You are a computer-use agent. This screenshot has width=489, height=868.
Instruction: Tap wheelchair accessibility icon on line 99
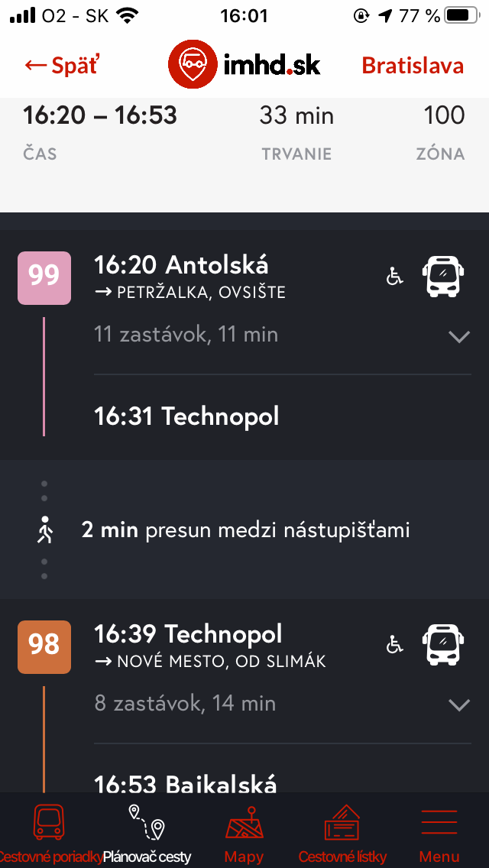point(394,277)
